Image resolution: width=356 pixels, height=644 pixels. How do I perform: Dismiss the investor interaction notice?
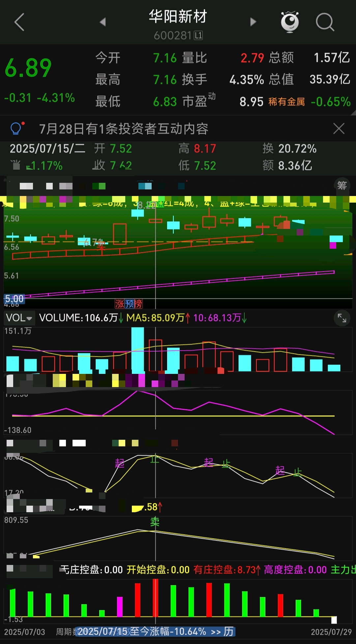point(339,128)
